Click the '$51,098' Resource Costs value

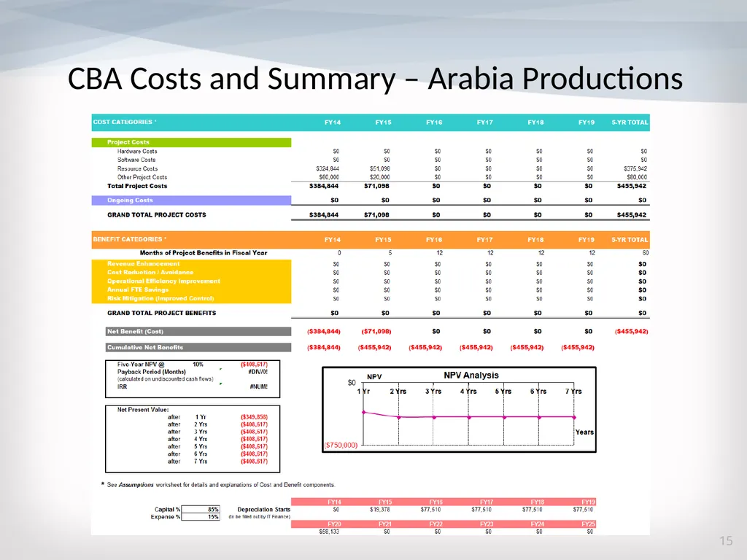[379, 168]
